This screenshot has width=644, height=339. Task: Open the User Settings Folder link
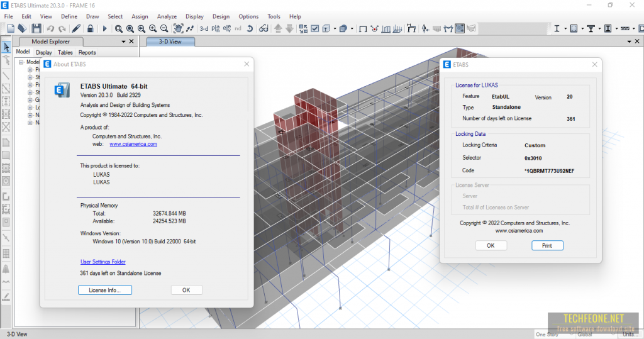(x=103, y=262)
